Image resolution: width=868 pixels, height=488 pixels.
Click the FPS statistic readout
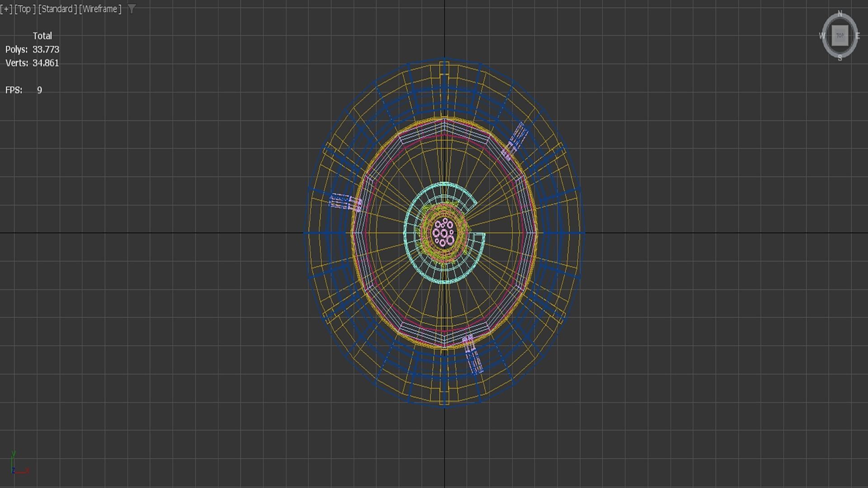(x=39, y=90)
